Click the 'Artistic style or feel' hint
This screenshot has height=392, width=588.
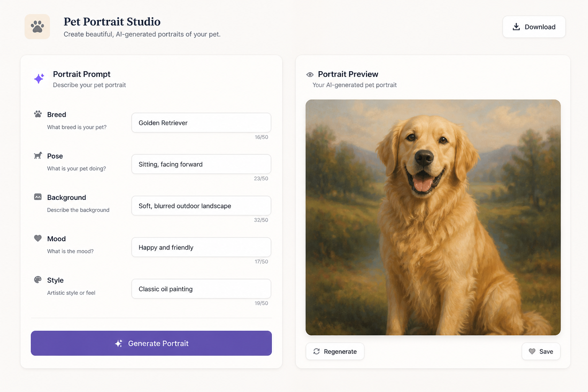click(x=71, y=293)
